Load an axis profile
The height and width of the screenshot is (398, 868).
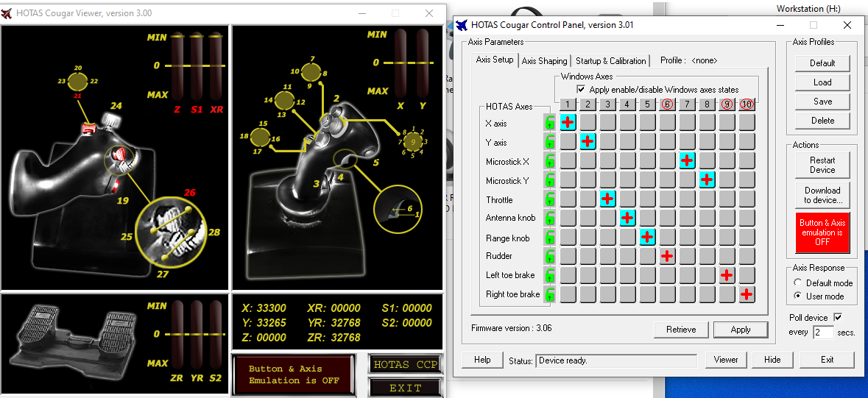pyautogui.click(x=822, y=82)
